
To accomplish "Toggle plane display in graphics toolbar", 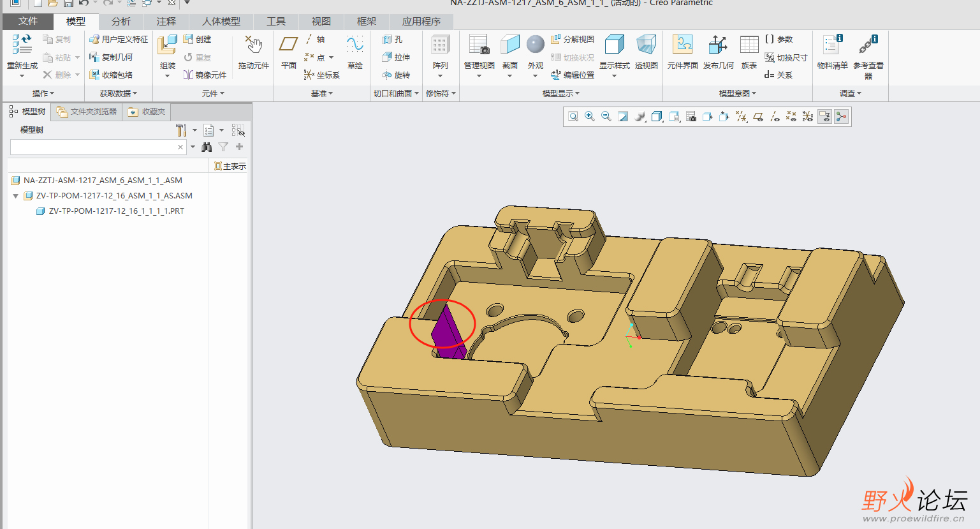I will click(x=758, y=117).
